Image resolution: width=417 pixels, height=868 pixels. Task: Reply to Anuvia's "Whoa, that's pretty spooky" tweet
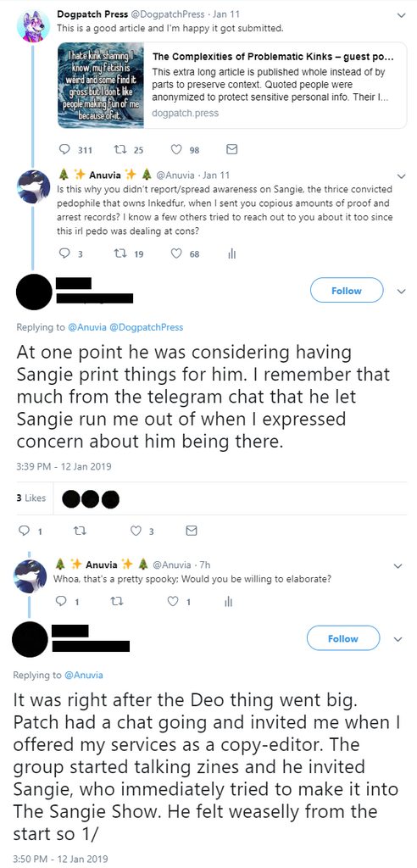[62, 602]
